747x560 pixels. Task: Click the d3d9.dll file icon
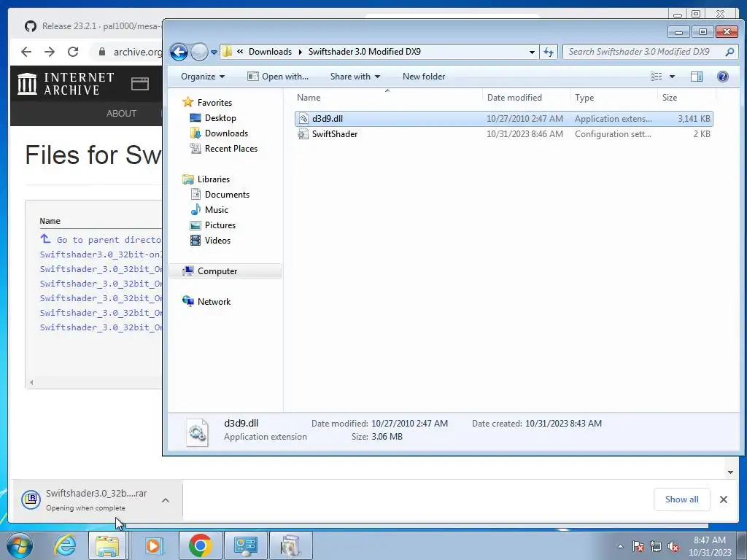coord(303,119)
